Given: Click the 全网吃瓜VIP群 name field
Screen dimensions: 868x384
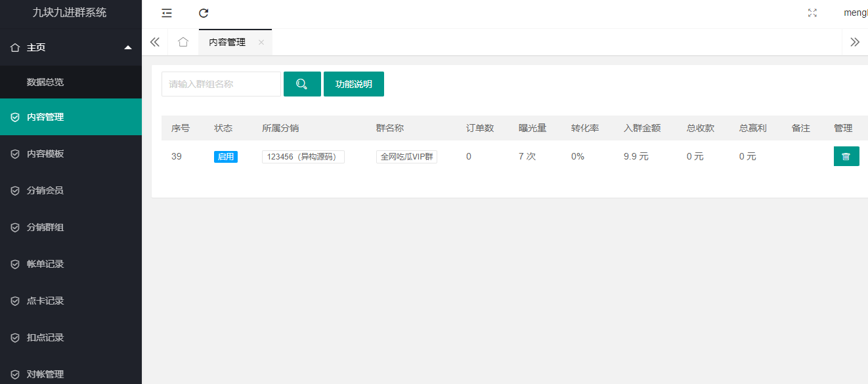Looking at the screenshot, I should pos(406,157).
